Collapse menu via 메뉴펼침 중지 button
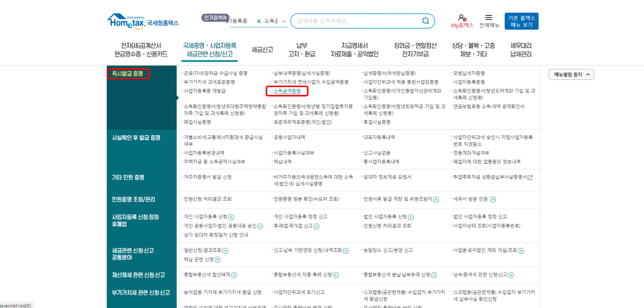644x308 pixels. click(571, 74)
